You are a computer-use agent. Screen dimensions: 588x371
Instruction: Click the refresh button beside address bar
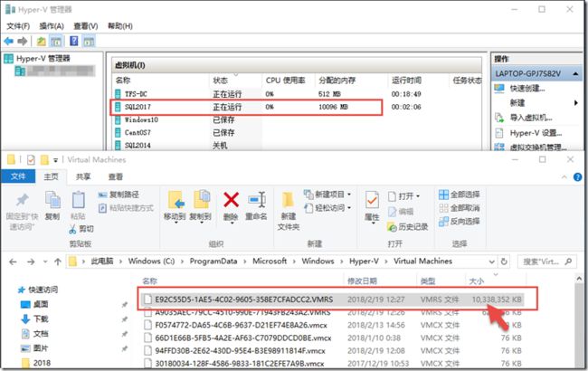504,262
